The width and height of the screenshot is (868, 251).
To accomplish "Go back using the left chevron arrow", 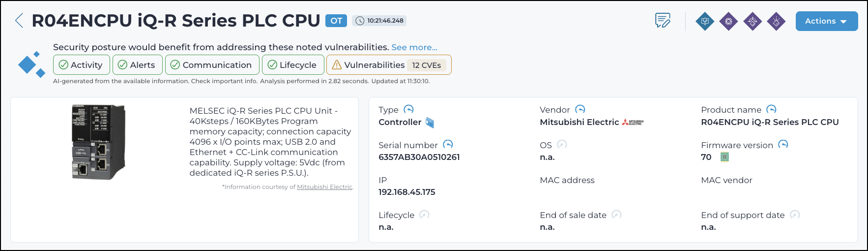I will 19,21.
